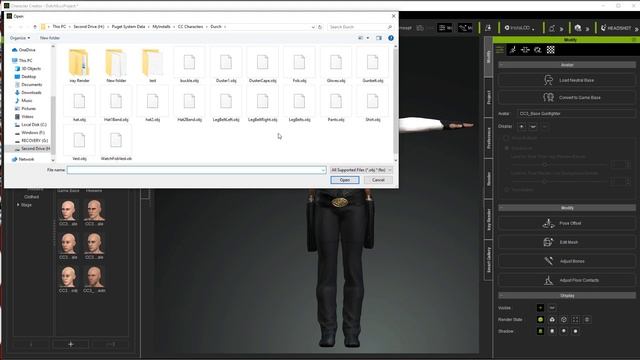Click the plus button below content thumbnails
640x360 pixels.
71,344
